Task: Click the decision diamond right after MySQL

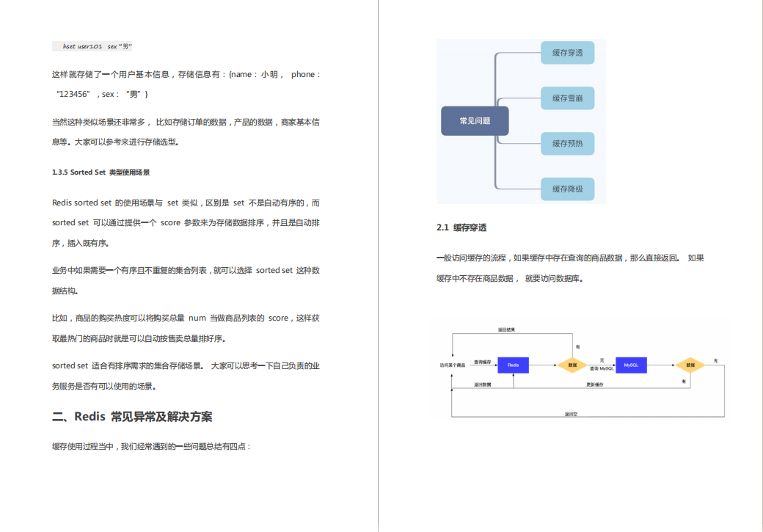Action: (x=690, y=365)
